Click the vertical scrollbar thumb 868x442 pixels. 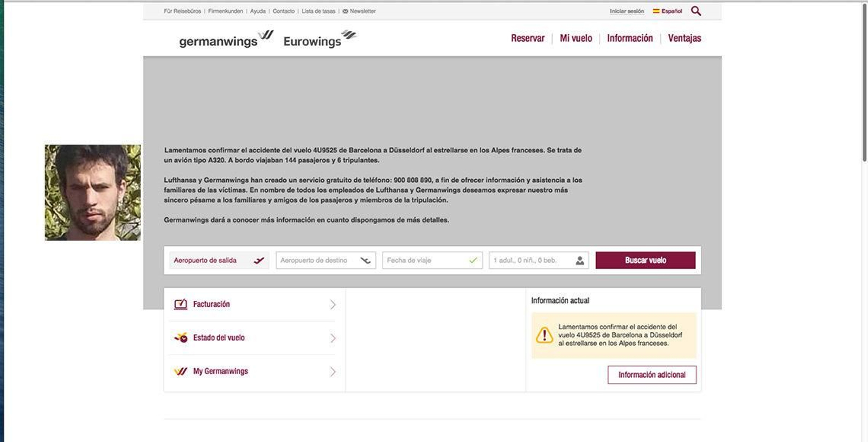[864, 81]
